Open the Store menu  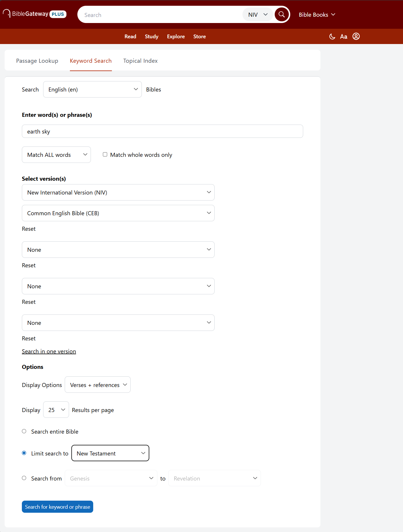tap(199, 37)
